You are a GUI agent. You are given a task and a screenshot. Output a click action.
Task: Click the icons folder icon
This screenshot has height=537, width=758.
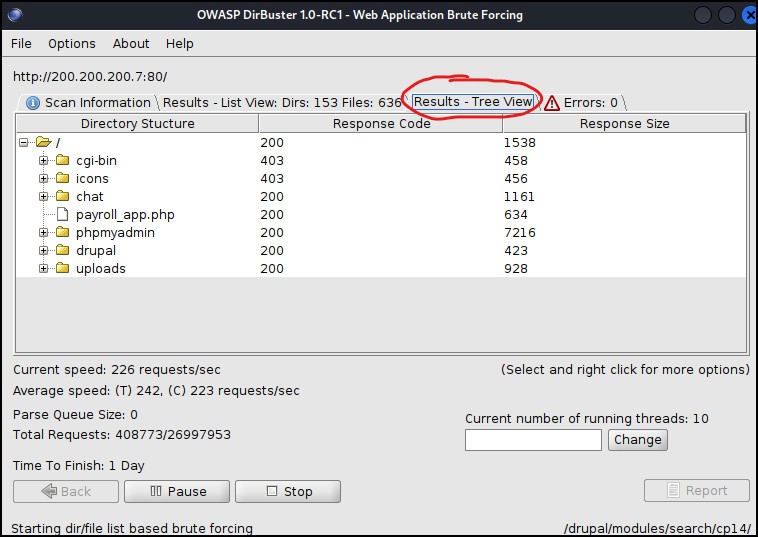point(62,179)
